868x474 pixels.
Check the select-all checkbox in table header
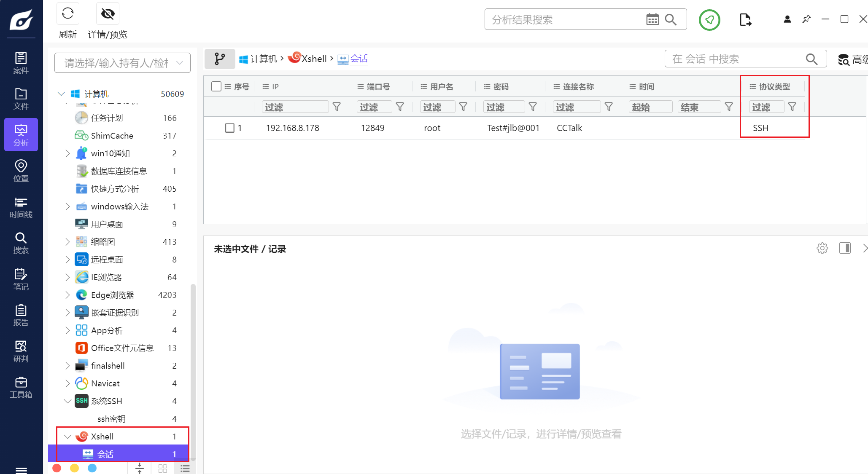click(x=216, y=86)
